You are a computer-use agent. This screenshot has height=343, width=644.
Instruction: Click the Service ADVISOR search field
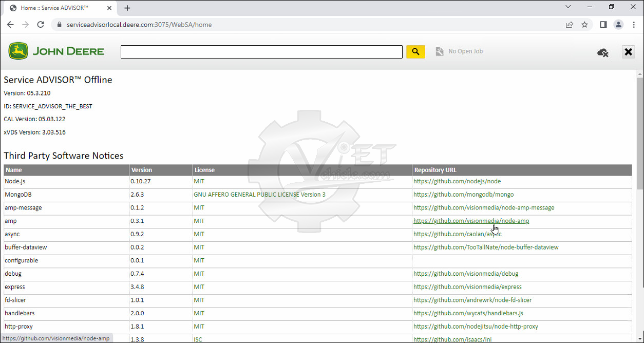(261, 52)
